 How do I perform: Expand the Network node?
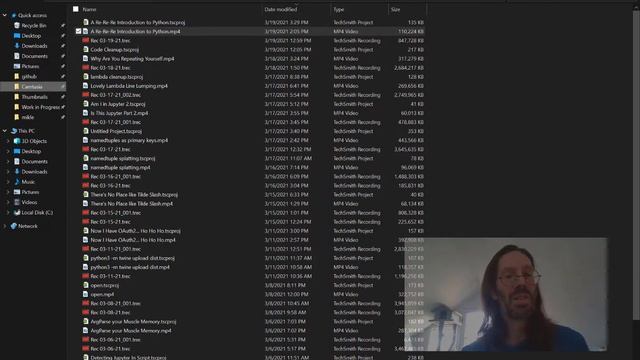coord(5,226)
